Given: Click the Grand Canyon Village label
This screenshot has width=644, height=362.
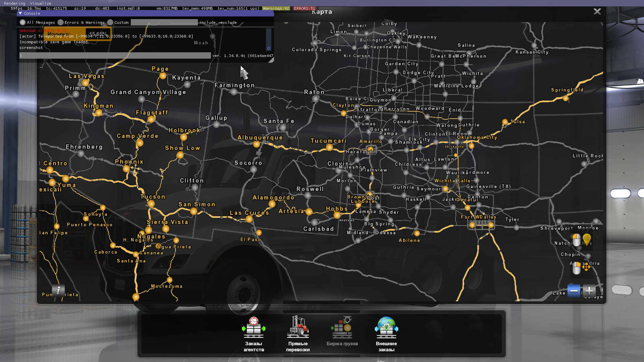Looking at the screenshot, I should coord(148,92).
